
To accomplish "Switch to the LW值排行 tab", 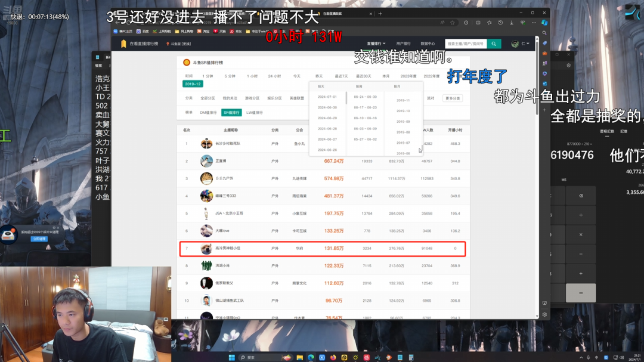I will pyautogui.click(x=254, y=113).
